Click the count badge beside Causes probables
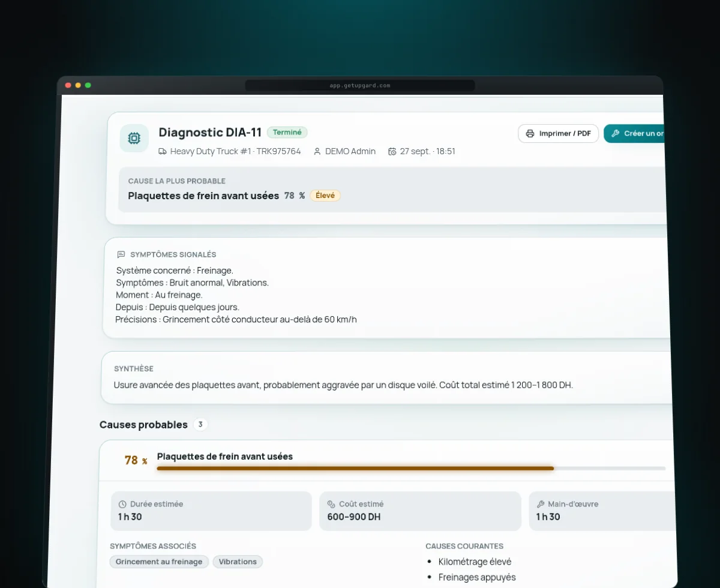 (x=200, y=425)
